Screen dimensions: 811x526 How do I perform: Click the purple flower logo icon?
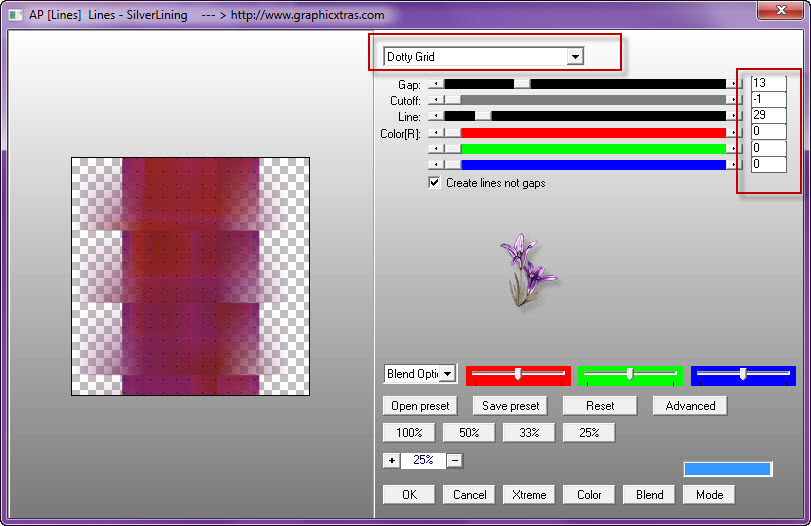(527, 270)
